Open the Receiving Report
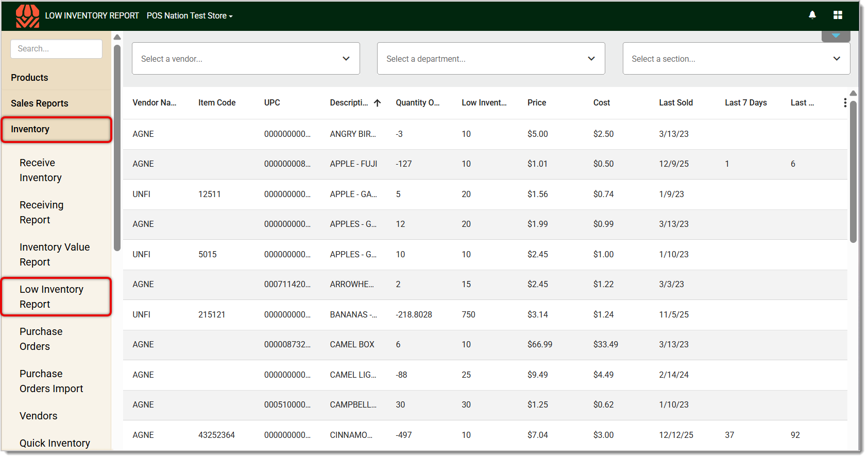 tap(42, 213)
